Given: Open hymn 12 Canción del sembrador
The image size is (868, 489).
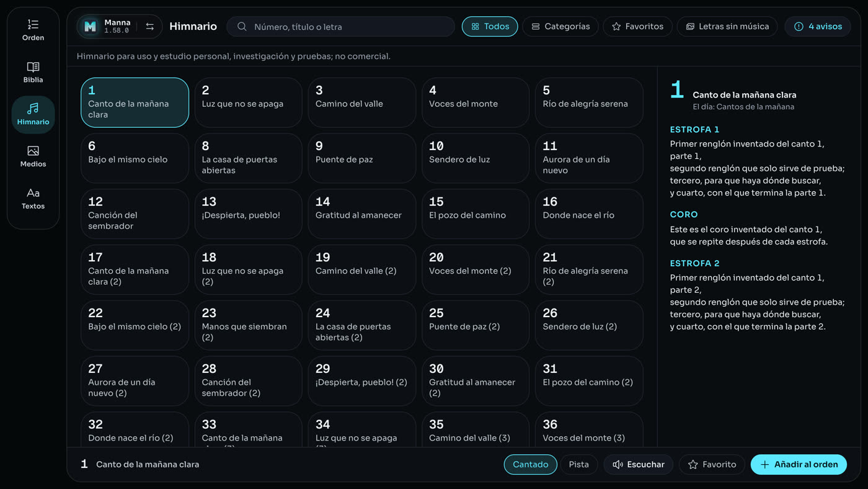Looking at the screenshot, I should [135, 214].
